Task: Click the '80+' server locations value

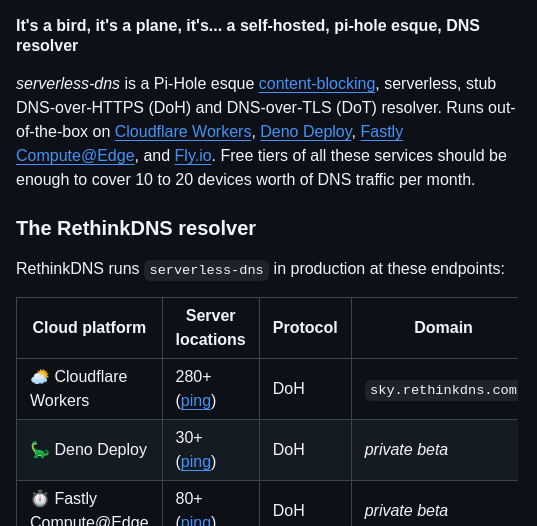Action: point(189,499)
